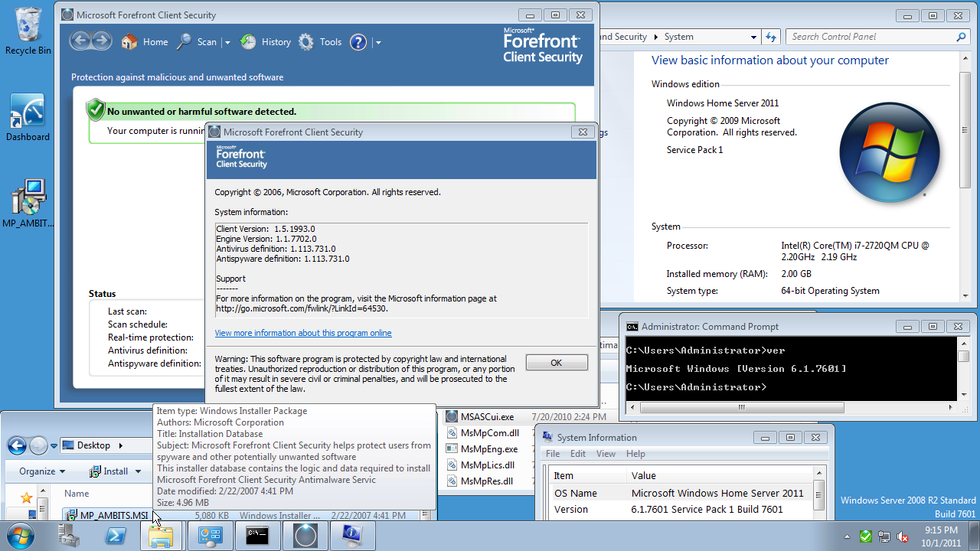Click the 'Name' column header in Explorer
Viewport: 980px width, 551px height.
(x=77, y=494)
